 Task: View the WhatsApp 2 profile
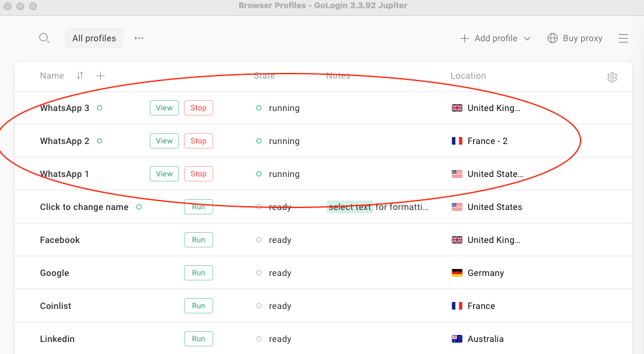[164, 141]
